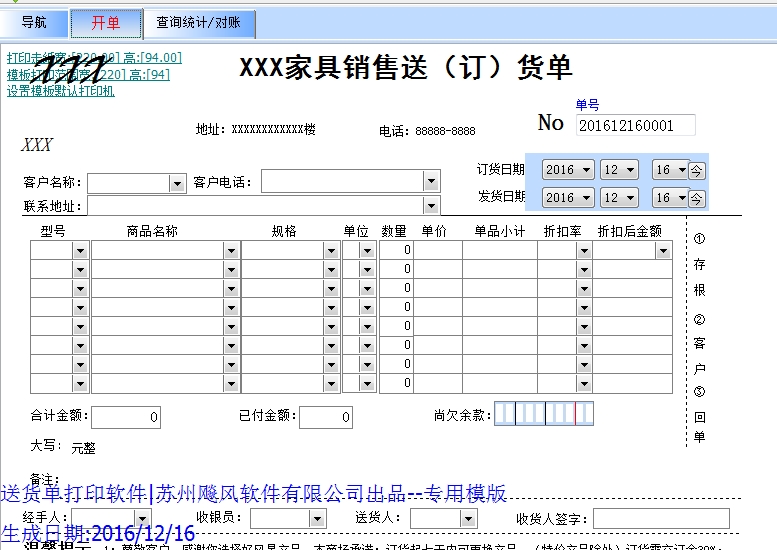The image size is (777, 550).
Task: Expand 单位 dropdown in first row
Action: tap(367, 251)
